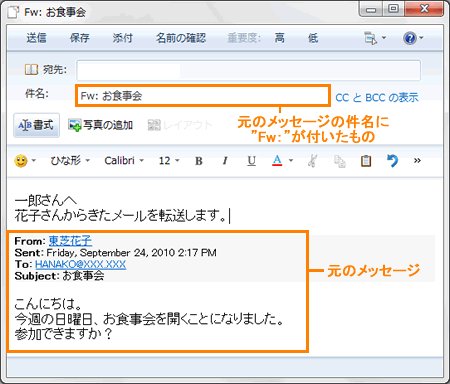Image resolution: width=450 pixels, height=384 pixels.
Task: Click the 保存 (Save) toolbar item
Action: 79,38
